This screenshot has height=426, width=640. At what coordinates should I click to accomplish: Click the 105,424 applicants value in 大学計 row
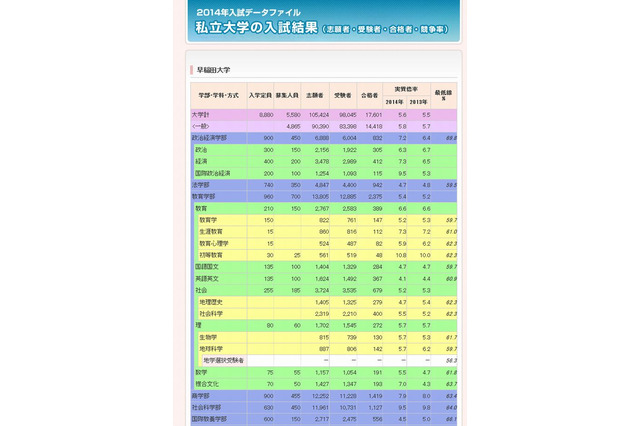(319, 115)
